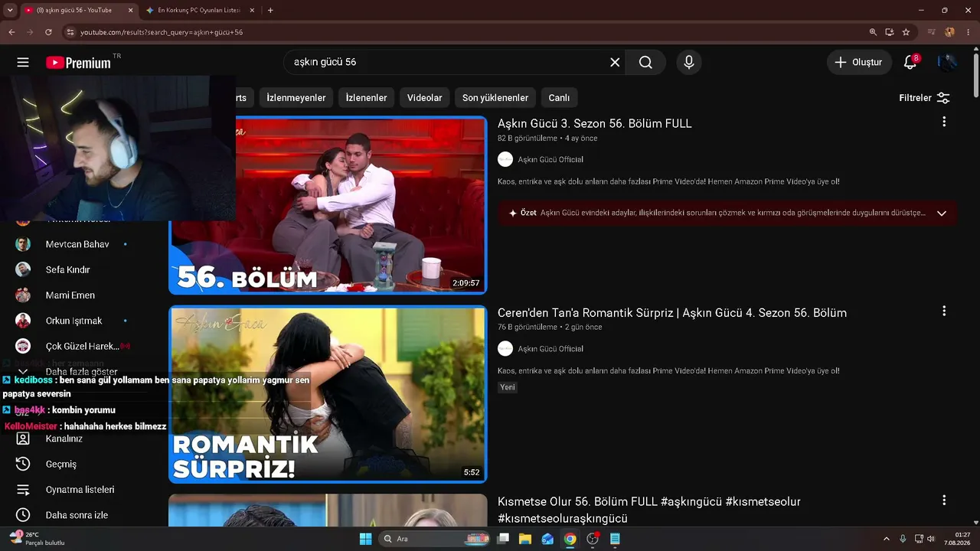Click the Oluştur create button
980x551 pixels.
coord(859,62)
